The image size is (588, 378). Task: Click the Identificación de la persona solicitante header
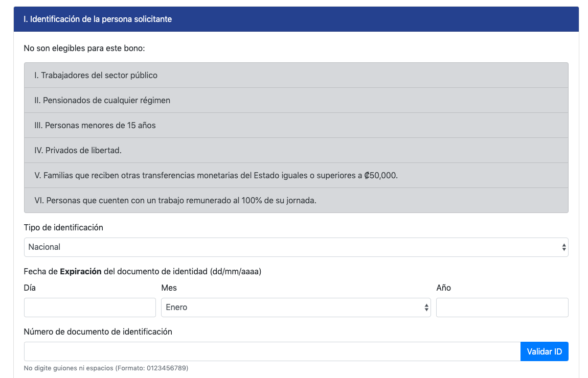click(x=98, y=19)
